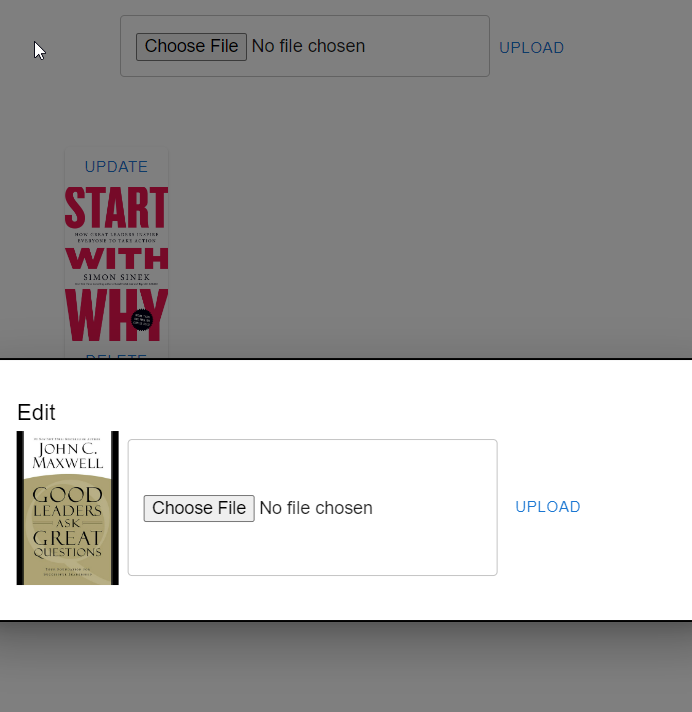Click the top UPLOAD link beside the file field
The height and width of the screenshot is (712, 692).
pyautogui.click(x=531, y=48)
